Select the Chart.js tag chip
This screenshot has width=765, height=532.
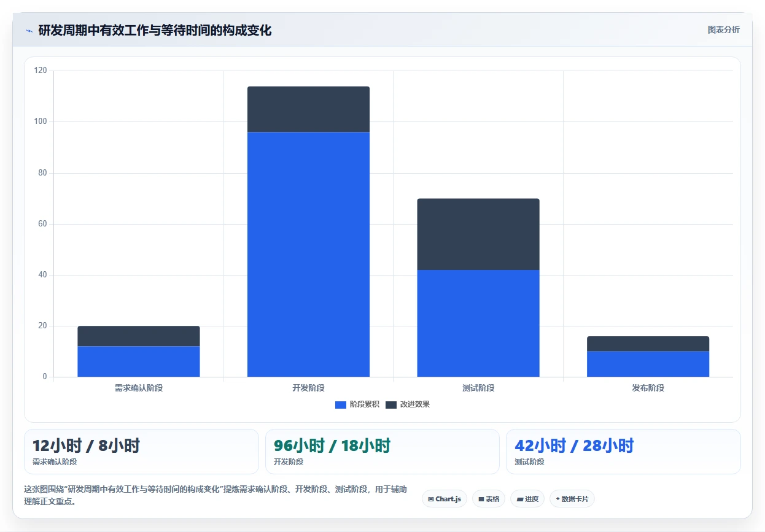pyautogui.click(x=445, y=499)
